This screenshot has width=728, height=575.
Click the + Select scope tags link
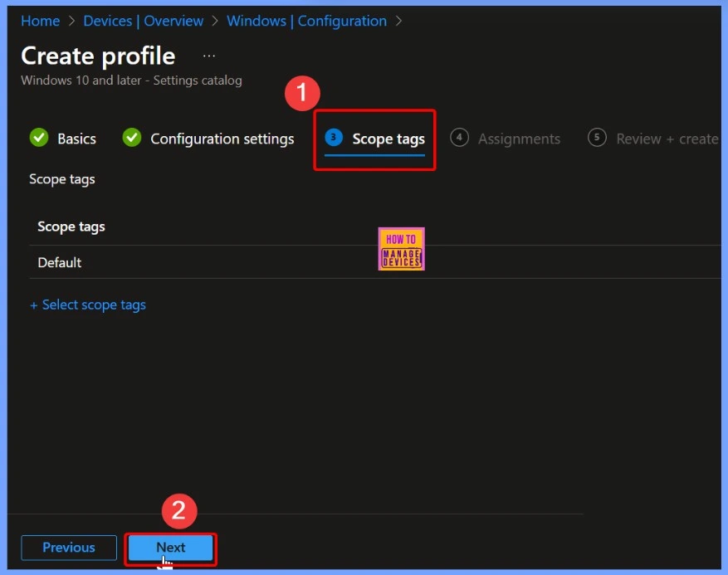click(x=88, y=305)
